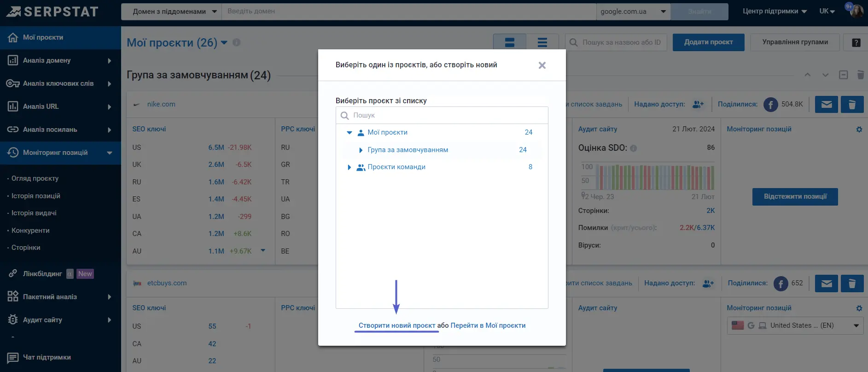The width and height of the screenshot is (868, 372).
Task: Click SEO ключі heading for nike.com
Action: pyautogui.click(x=149, y=129)
